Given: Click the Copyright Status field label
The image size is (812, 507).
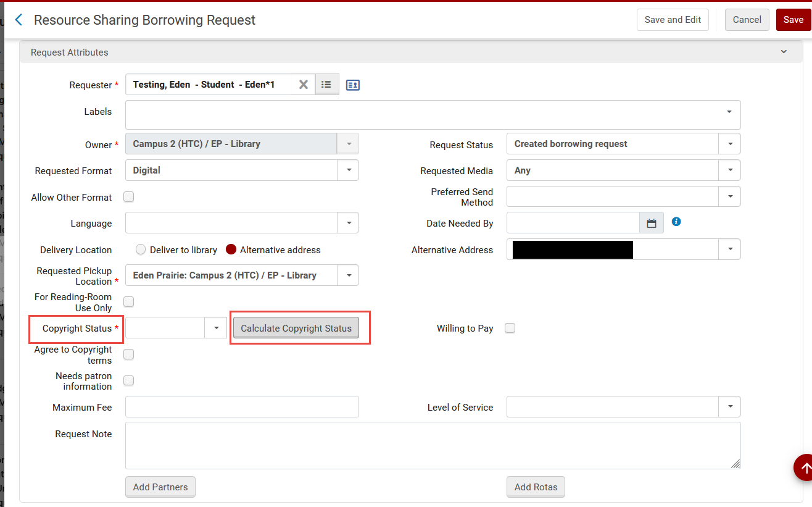Looking at the screenshot, I should 77,329.
